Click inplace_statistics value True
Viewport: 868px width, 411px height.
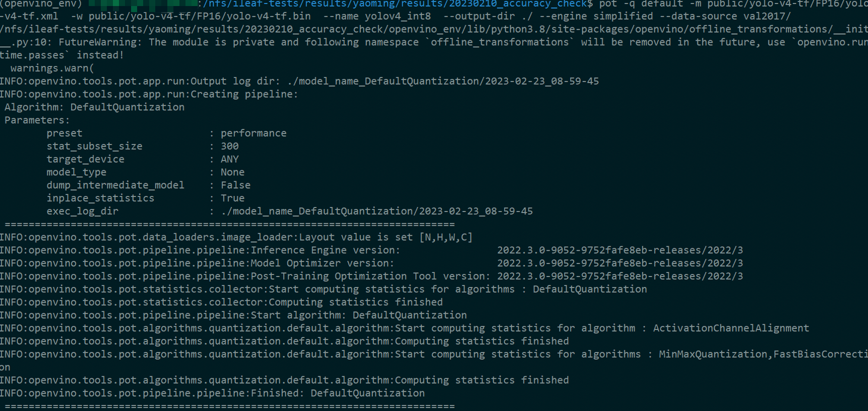[232, 198]
